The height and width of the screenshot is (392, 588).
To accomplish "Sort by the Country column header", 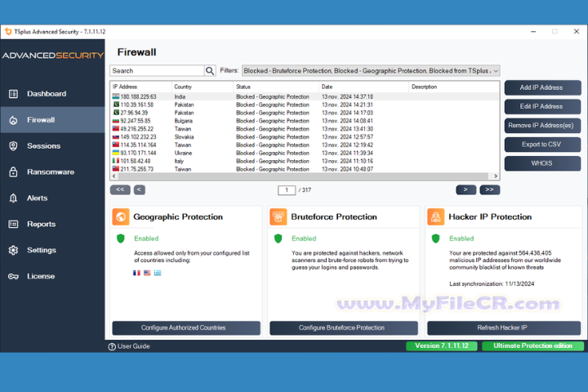I will pyautogui.click(x=203, y=87).
